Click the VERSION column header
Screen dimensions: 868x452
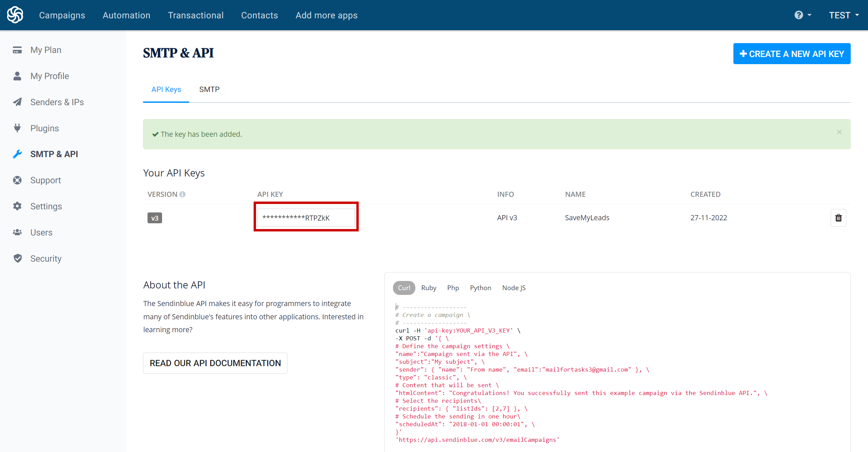coord(162,194)
